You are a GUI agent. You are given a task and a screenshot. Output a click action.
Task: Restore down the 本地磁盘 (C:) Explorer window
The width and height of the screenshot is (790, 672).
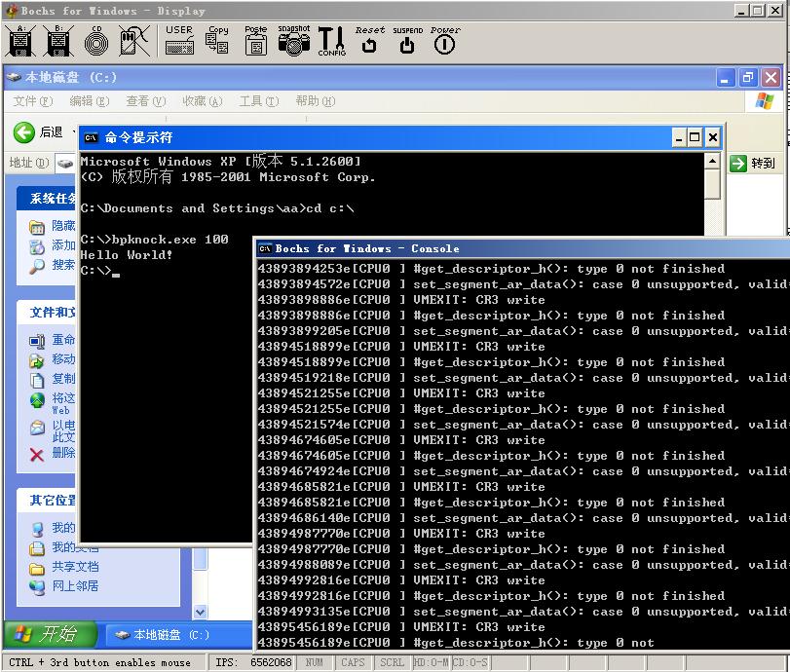click(748, 78)
